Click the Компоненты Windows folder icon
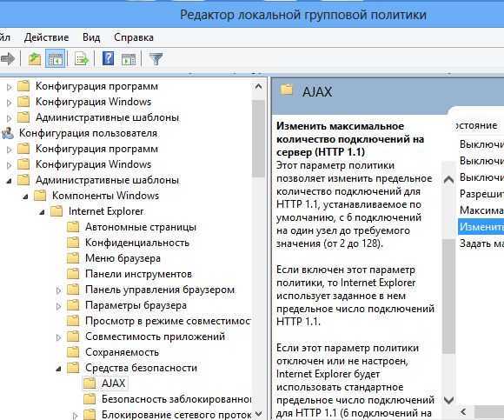This screenshot has height=420, width=504. tap(40, 196)
